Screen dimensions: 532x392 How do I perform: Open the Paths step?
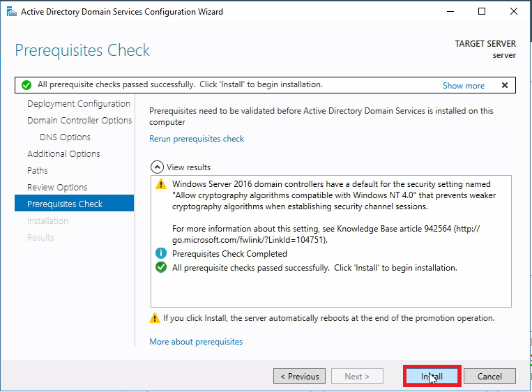coord(38,171)
